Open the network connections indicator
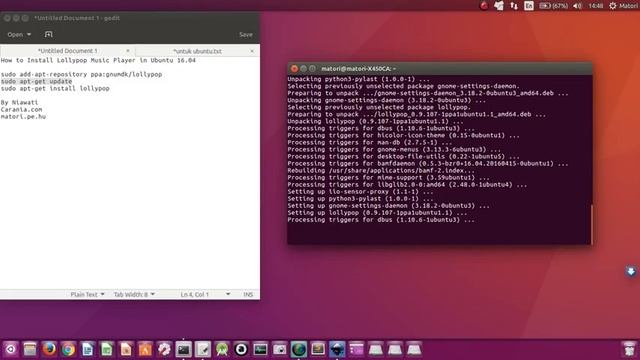 513,6
